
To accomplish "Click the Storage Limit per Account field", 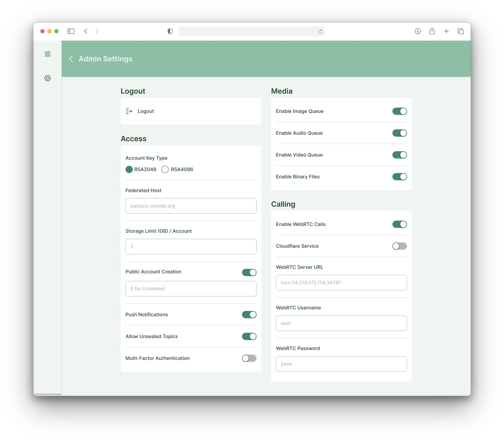I will pos(191,247).
